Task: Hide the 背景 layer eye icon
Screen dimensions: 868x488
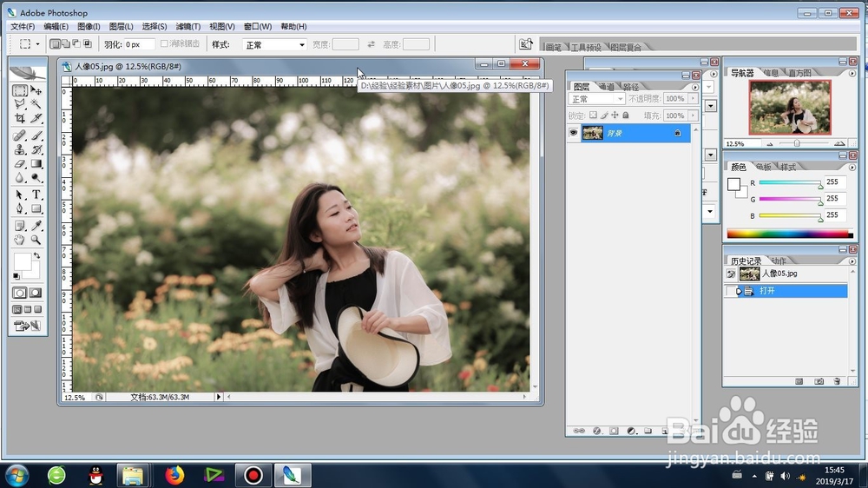Action: pos(573,133)
